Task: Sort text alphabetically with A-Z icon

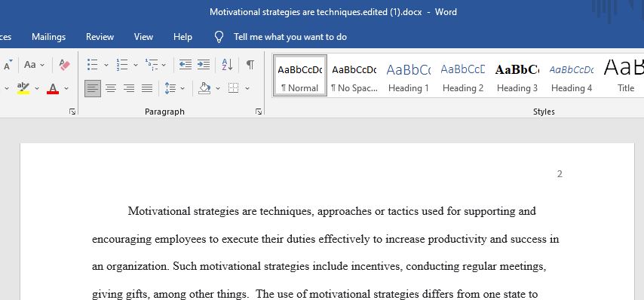Action: (227, 65)
